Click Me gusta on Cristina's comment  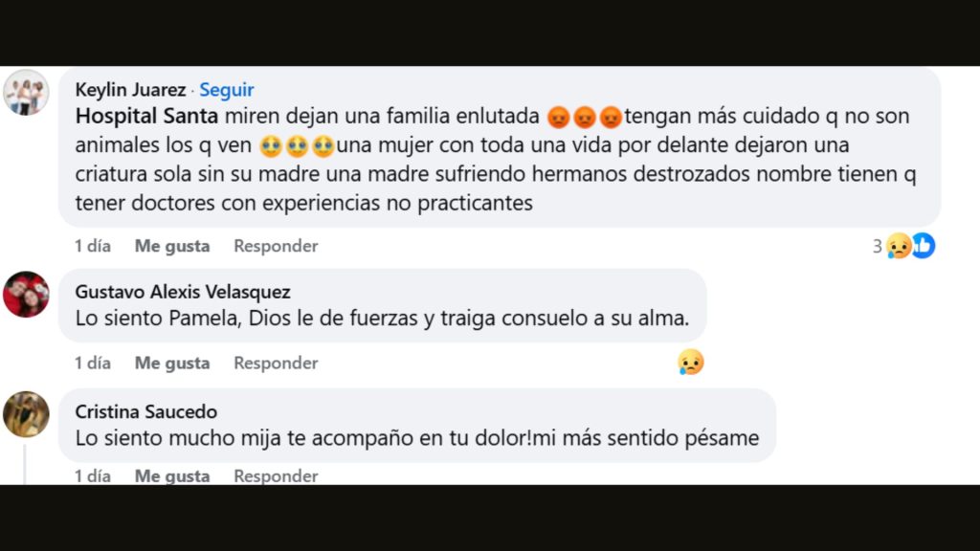pyautogui.click(x=172, y=475)
